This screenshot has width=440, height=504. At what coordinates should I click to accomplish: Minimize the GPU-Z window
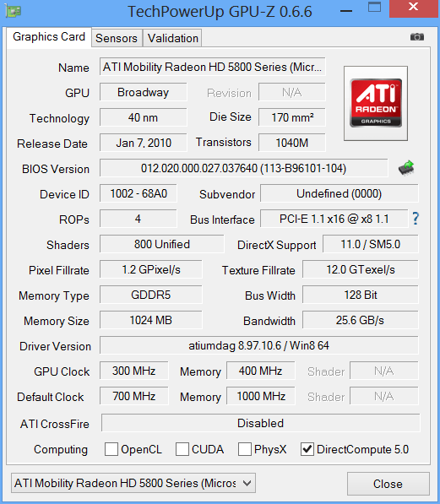click(x=346, y=11)
